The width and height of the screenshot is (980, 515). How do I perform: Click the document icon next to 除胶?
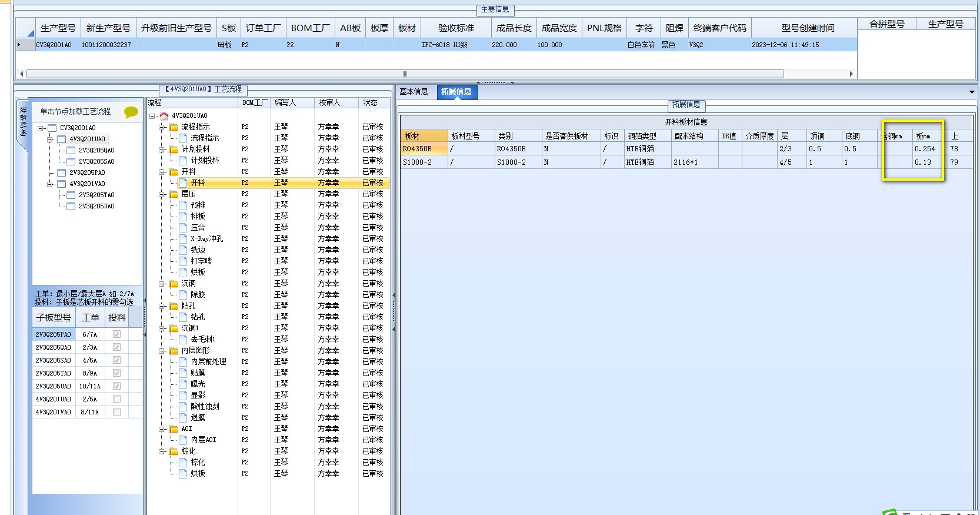pos(183,295)
